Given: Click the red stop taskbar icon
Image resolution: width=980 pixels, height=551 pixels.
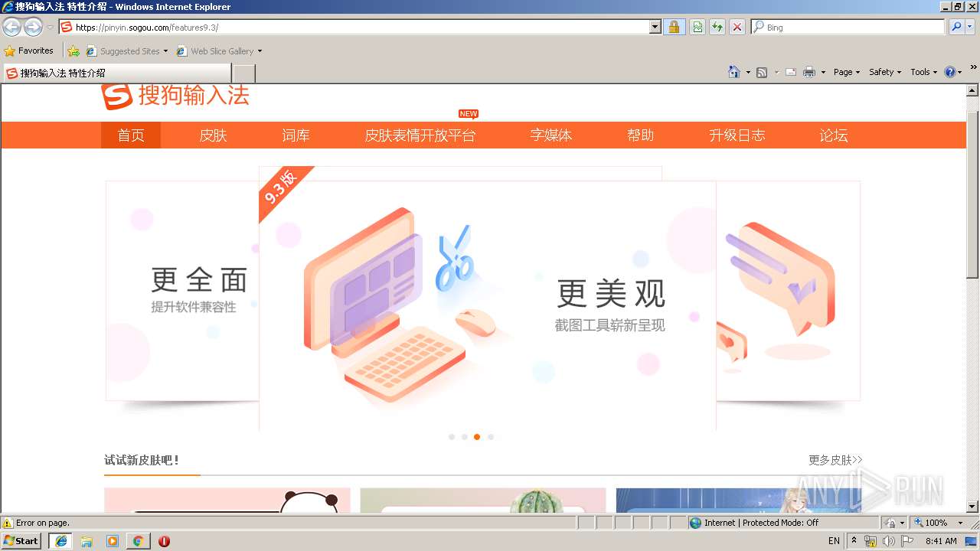Looking at the screenshot, I should click(164, 541).
